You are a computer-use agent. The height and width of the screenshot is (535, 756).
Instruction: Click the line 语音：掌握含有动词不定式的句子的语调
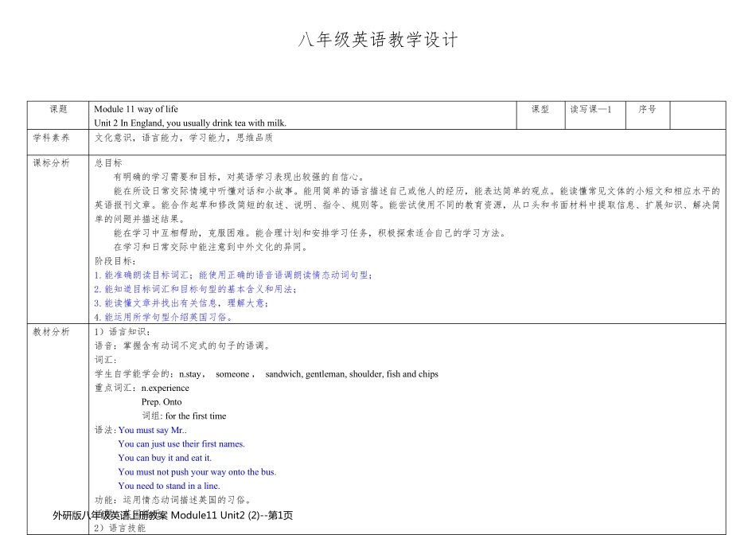[x=183, y=346]
